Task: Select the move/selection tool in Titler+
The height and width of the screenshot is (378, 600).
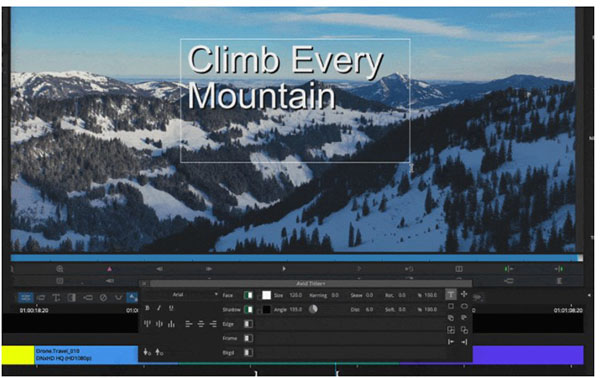Action: pyautogui.click(x=464, y=294)
